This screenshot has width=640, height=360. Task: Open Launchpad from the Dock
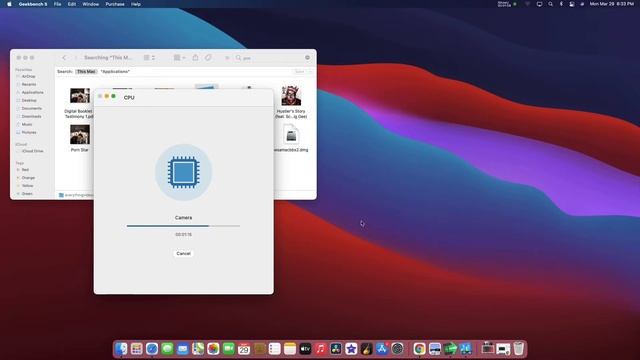[x=137, y=349]
